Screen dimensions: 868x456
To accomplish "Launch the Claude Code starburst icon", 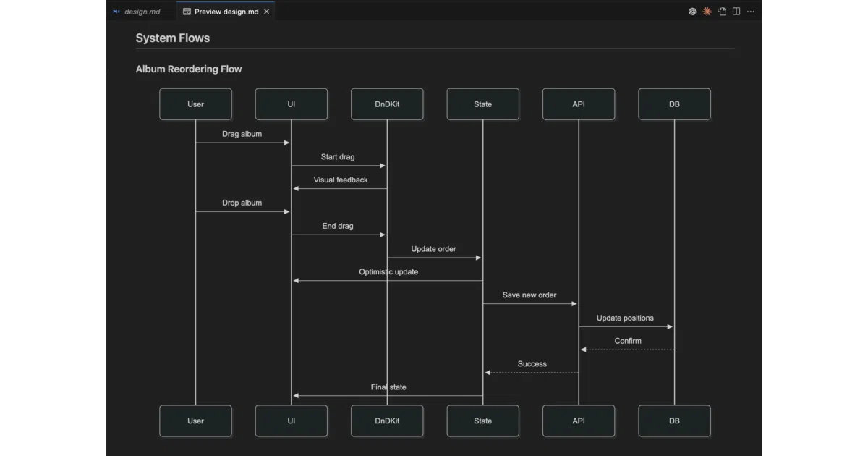I will click(707, 12).
